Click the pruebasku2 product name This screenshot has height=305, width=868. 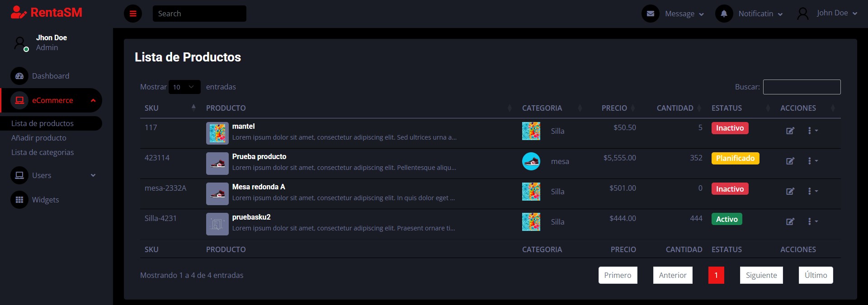[251, 217]
